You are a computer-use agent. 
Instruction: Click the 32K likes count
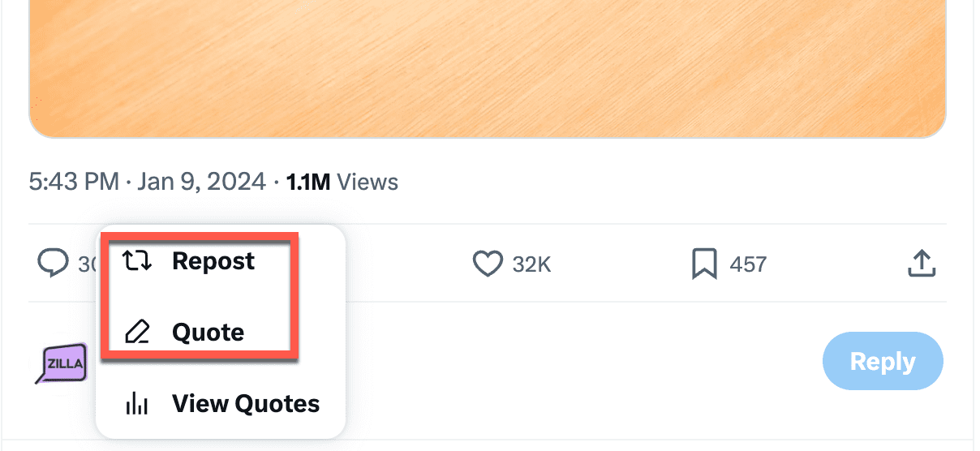tap(532, 264)
